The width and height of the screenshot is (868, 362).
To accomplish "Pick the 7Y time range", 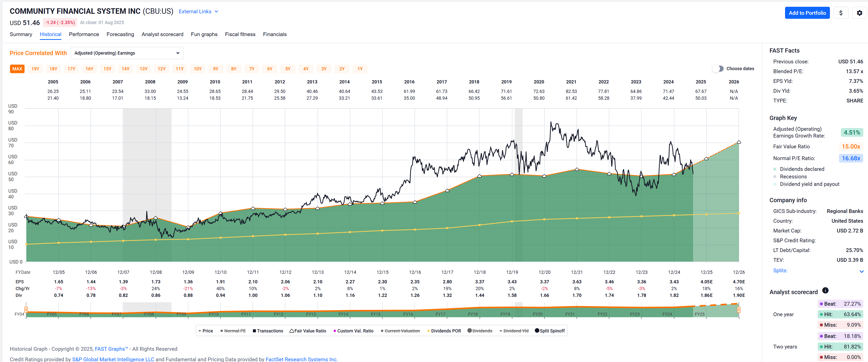I will click(x=252, y=69).
